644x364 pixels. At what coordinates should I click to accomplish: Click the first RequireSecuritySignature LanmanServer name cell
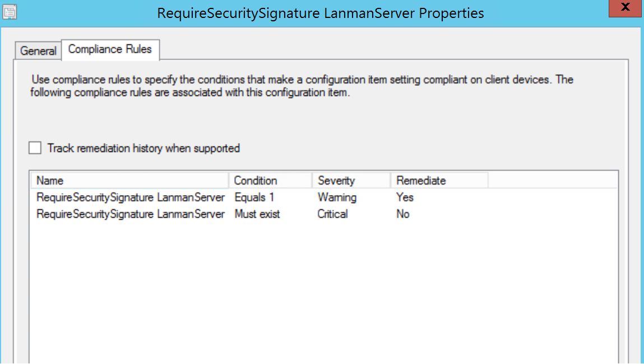[130, 197]
